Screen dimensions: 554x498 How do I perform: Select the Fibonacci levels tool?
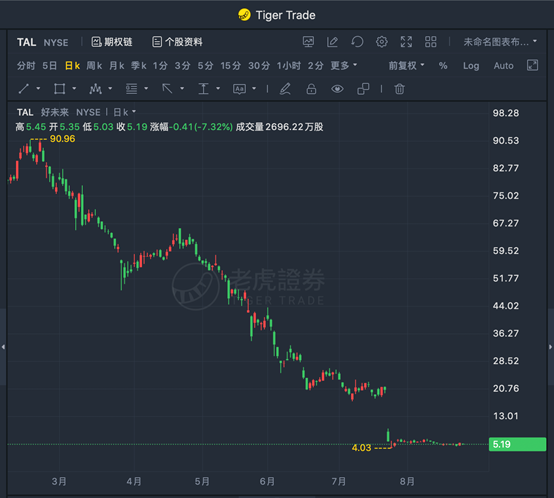coord(131,89)
